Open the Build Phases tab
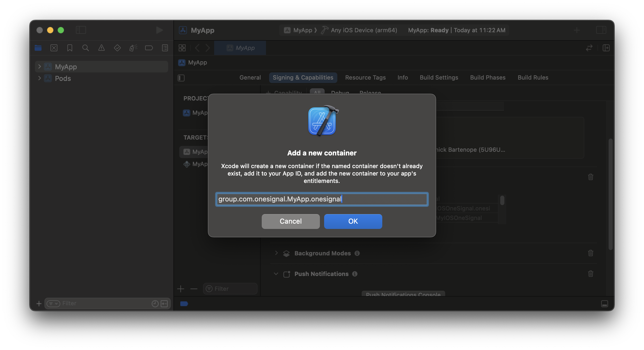 tap(488, 77)
